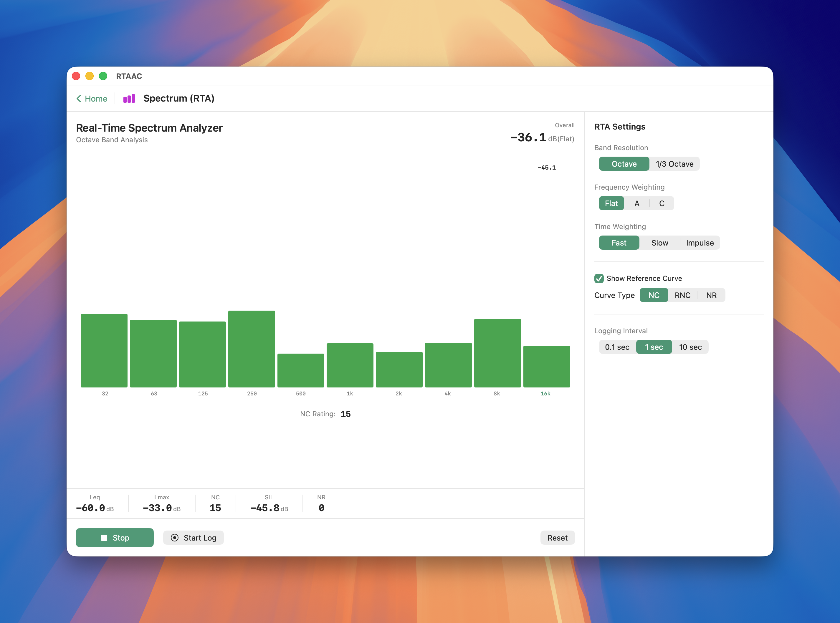
Task: Select Impulse time weighting
Action: pyautogui.click(x=700, y=243)
